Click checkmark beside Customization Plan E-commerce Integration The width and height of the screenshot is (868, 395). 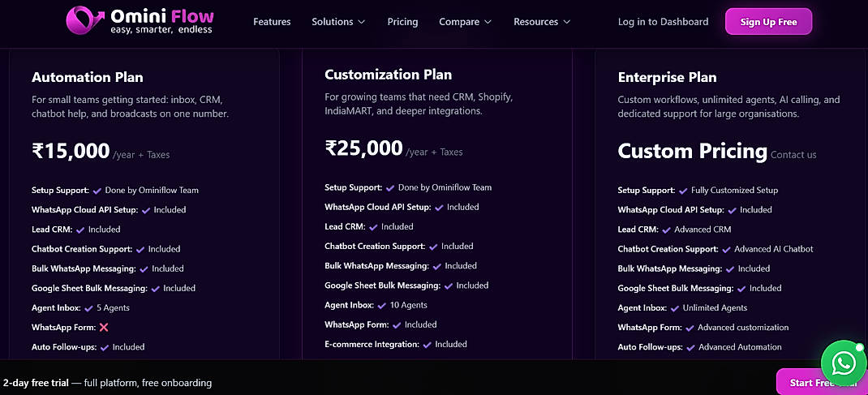point(428,345)
